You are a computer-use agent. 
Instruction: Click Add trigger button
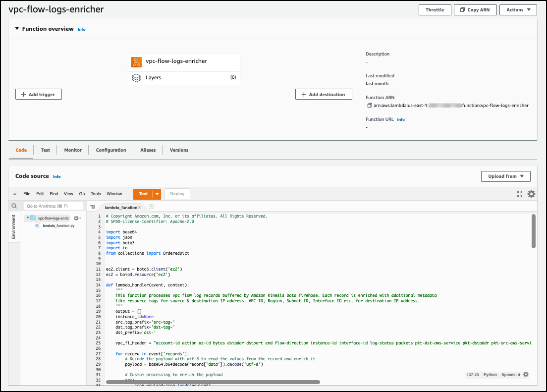[x=38, y=94]
